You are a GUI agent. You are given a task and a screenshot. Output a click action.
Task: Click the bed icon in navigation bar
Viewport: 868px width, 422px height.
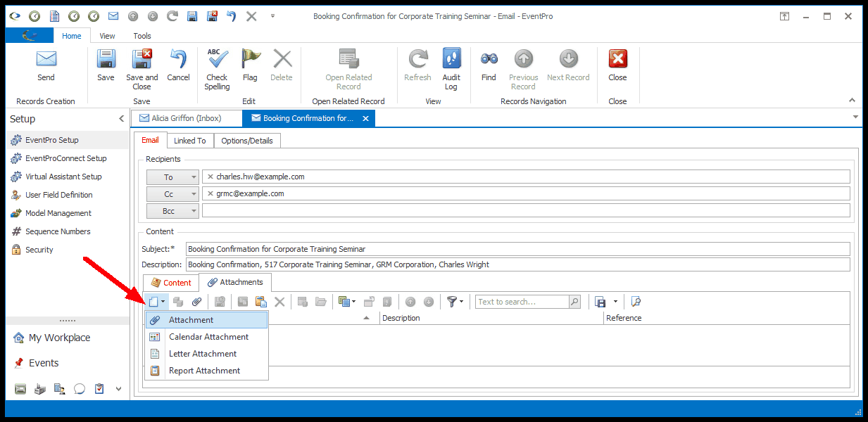(20, 388)
